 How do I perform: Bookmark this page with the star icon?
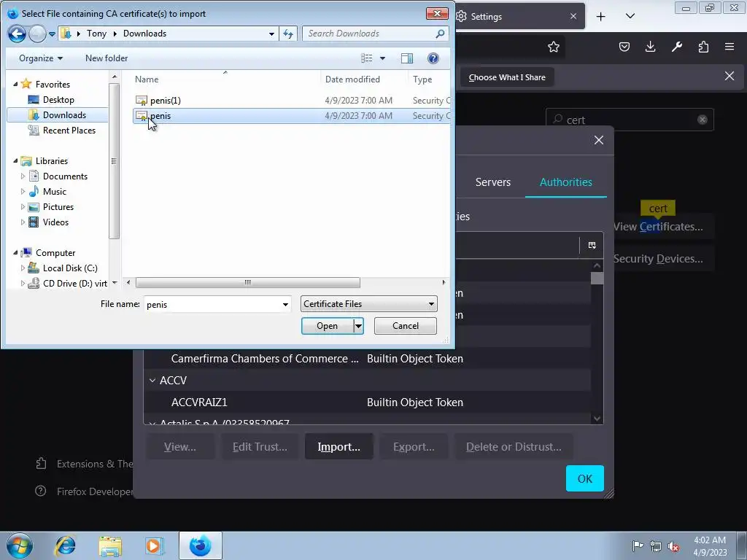coord(553,47)
